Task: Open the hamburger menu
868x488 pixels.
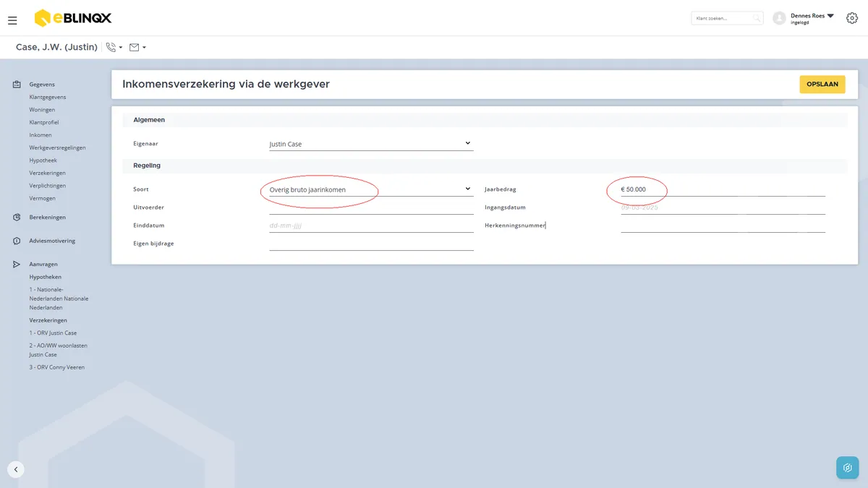Action: click(12, 20)
